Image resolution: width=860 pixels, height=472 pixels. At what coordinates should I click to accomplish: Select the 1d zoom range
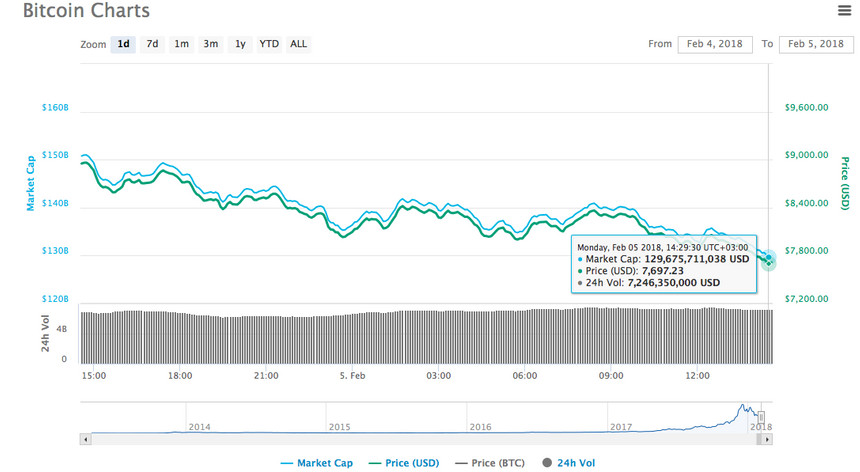(123, 44)
